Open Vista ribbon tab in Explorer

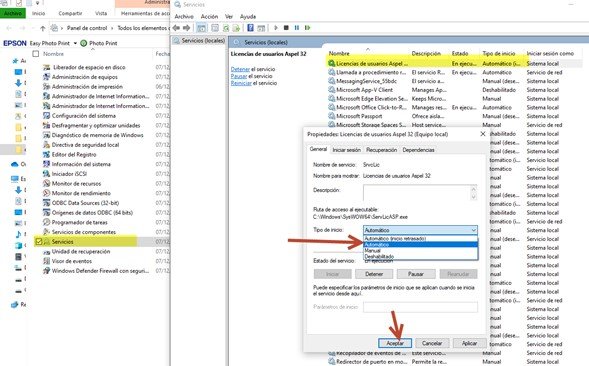tap(101, 13)
